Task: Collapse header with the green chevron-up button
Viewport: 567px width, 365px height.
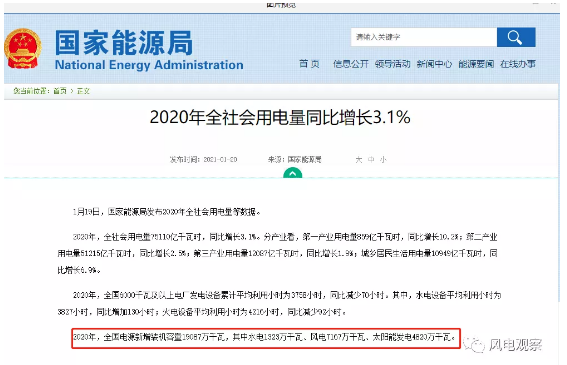Action: [293, 173]
